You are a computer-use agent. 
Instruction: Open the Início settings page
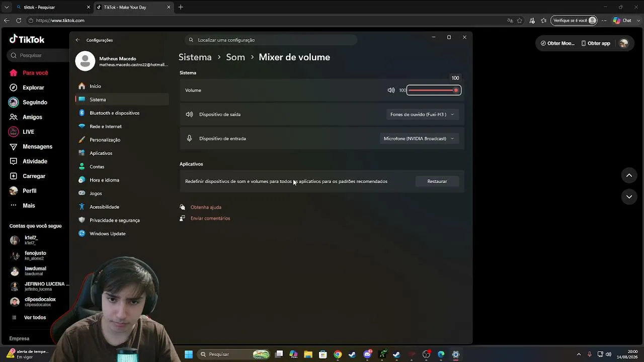pos(95,86)
